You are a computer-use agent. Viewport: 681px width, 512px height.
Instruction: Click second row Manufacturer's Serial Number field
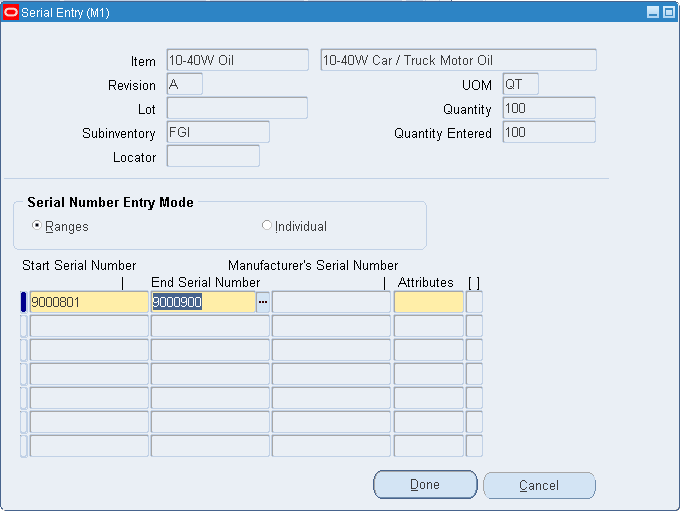pos(331,326)
